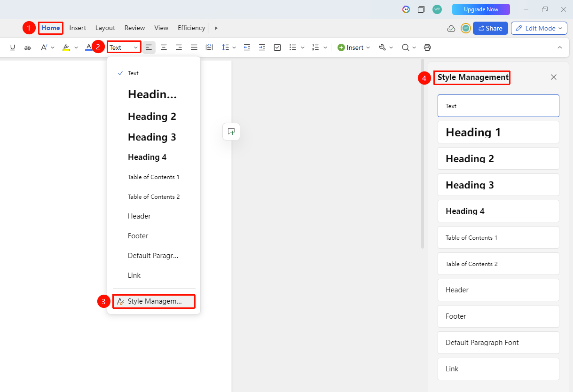Open the cloud sync status icon
The height and width of the screenshot is (392, 573).
pyautogui.click(x=451, y=28)
